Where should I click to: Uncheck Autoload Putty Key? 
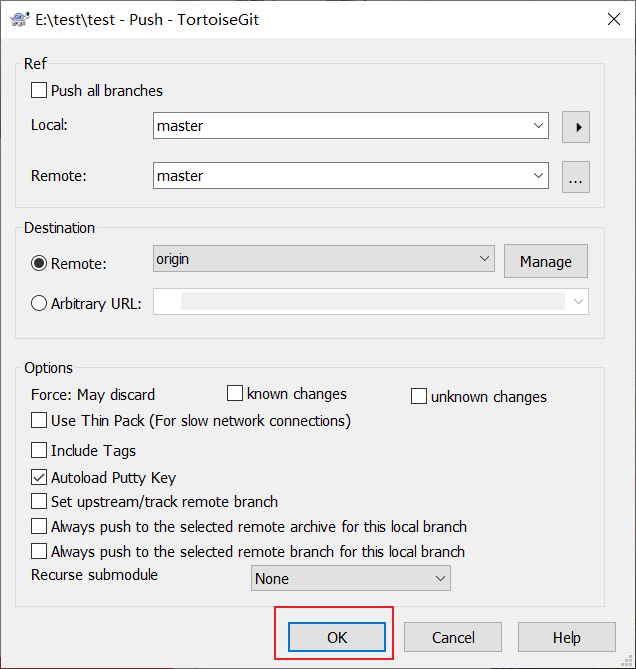(39, 477)
